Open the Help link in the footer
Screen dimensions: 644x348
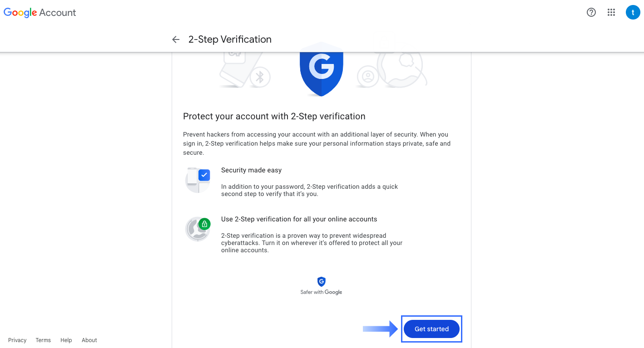coord(66,340)
